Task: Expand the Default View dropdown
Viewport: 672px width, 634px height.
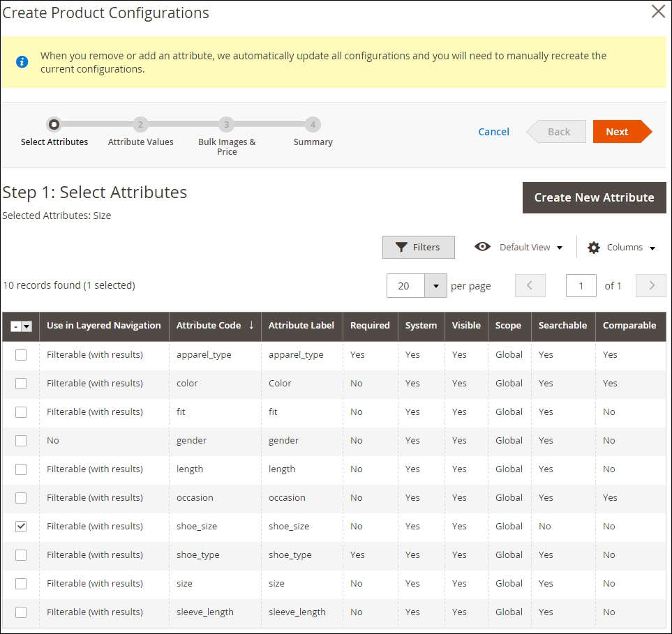Action: click(560, 248)
